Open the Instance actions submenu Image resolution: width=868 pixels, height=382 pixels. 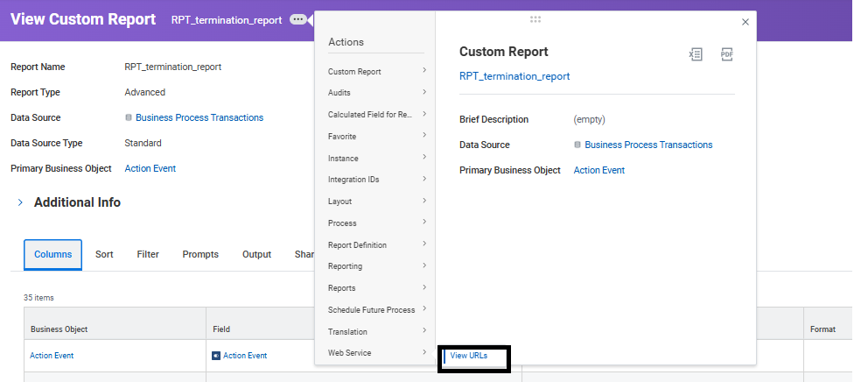click(376, 158)
